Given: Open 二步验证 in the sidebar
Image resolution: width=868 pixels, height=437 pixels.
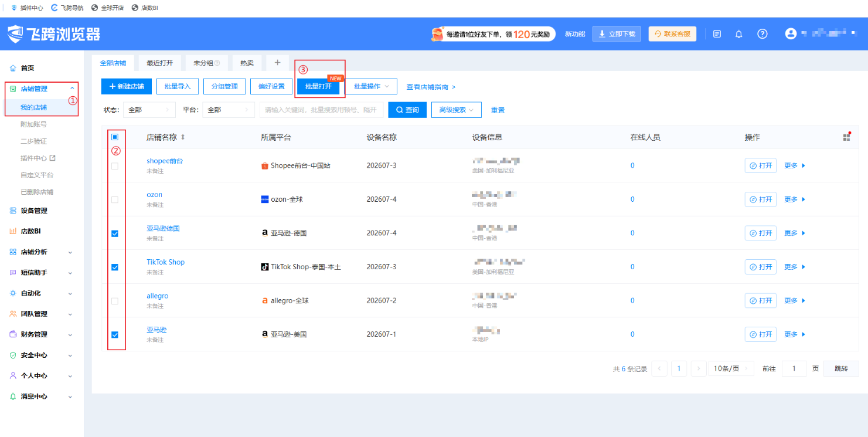Looking at the screenshot, I should pos(33,141).
